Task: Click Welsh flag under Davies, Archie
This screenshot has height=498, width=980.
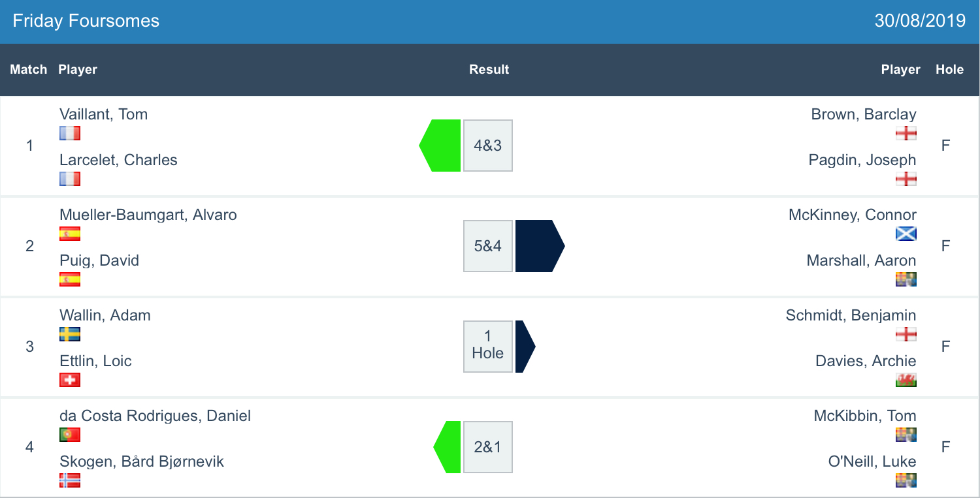Action: click(906, 380)
